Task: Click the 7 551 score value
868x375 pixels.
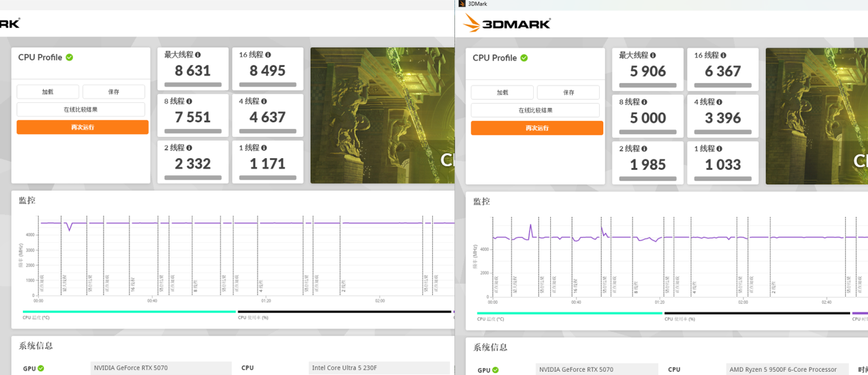Action: (x=193, y=117)
